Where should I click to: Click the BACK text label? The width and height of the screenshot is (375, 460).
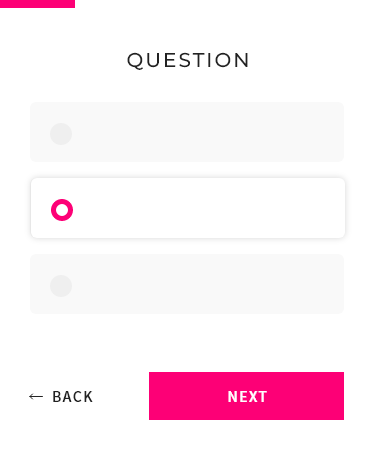coord(72,397)
